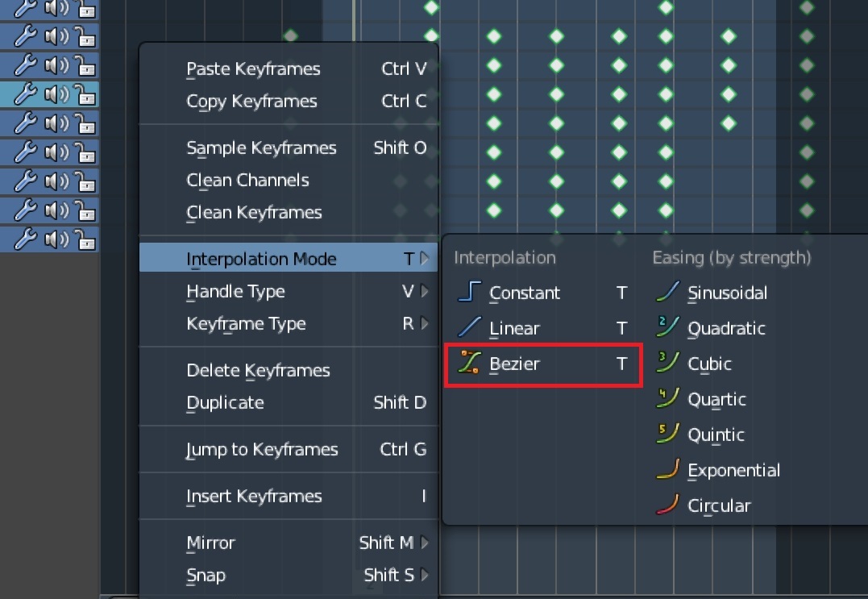868x599 pixels.
Task: Select the Quintic easing option
Action: coord(716,435)
